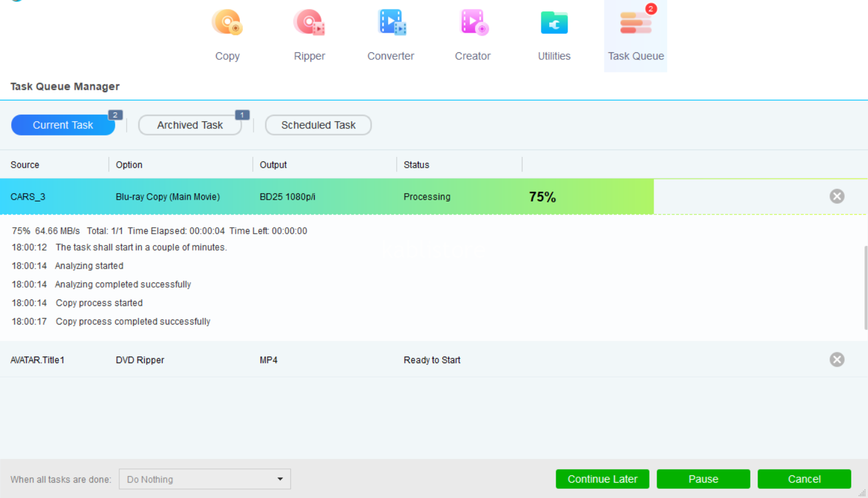Click the Source column header
The width and height of the screenshot is (868, 498).
pos(25,165)
